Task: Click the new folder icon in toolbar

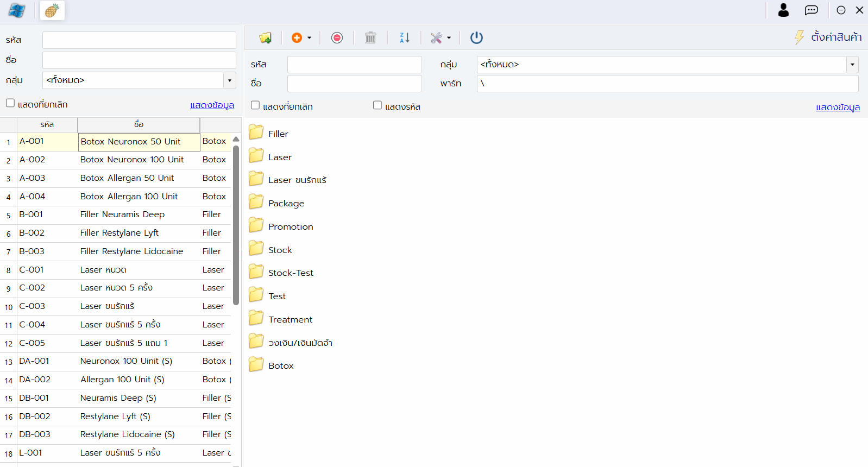Action: point(265,37)
